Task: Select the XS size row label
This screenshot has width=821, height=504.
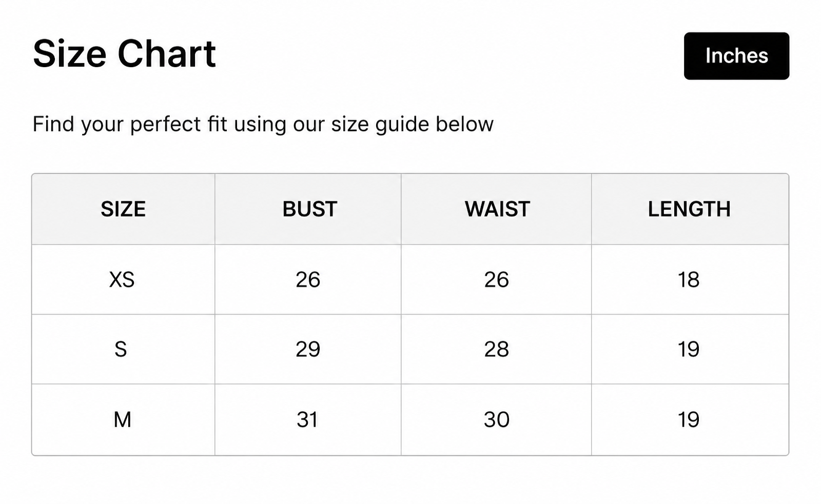Action: [122, 280]
